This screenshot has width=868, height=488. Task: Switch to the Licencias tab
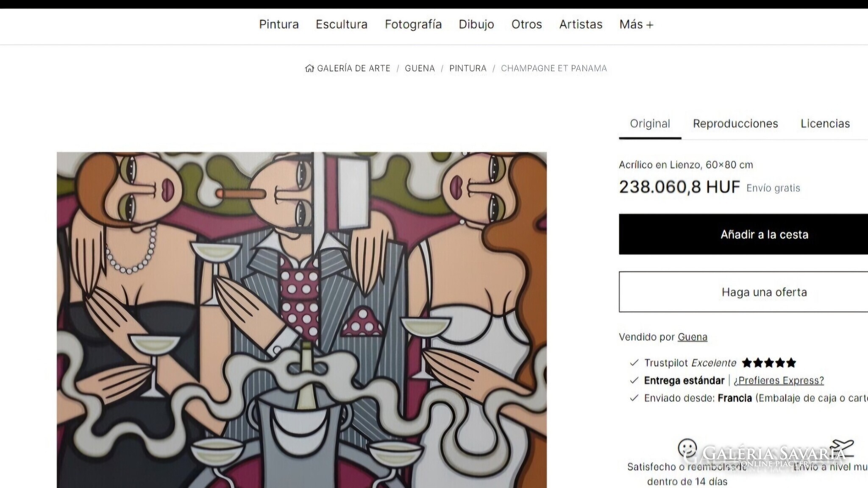pos(825,124)
